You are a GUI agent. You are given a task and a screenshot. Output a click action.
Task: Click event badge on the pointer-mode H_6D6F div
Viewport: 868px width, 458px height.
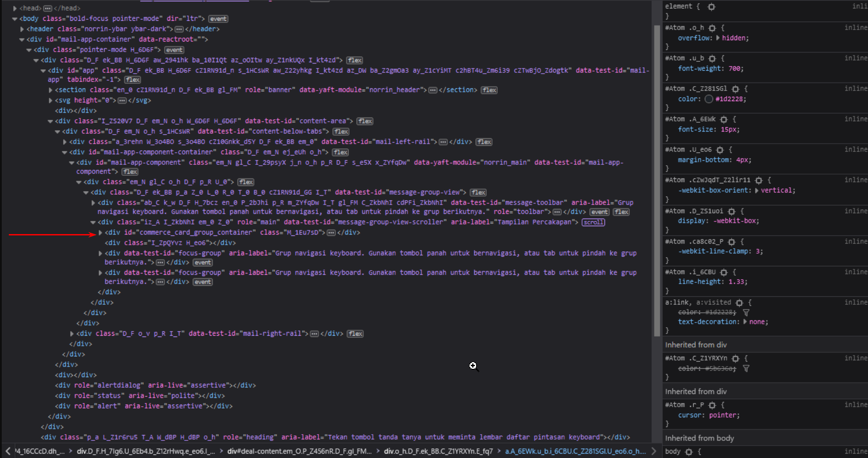coord(174,50)
